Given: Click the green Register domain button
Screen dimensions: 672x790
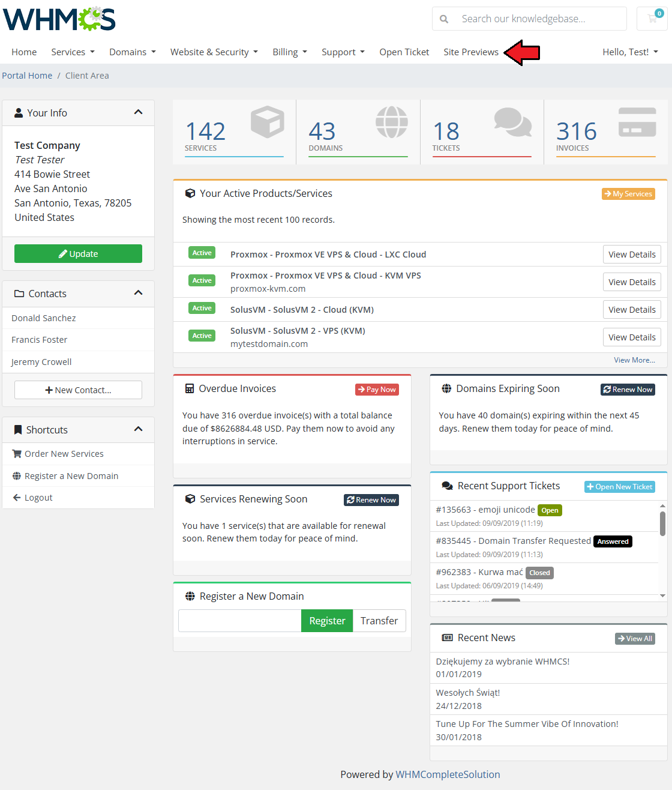Looking at the screenshot, I should point(327,621).
